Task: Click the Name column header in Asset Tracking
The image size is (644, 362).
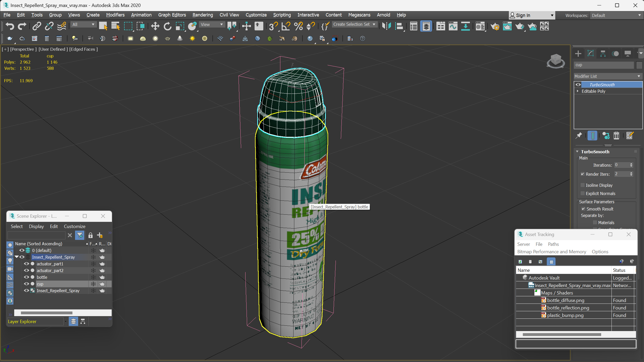Action: coord(564,270)
